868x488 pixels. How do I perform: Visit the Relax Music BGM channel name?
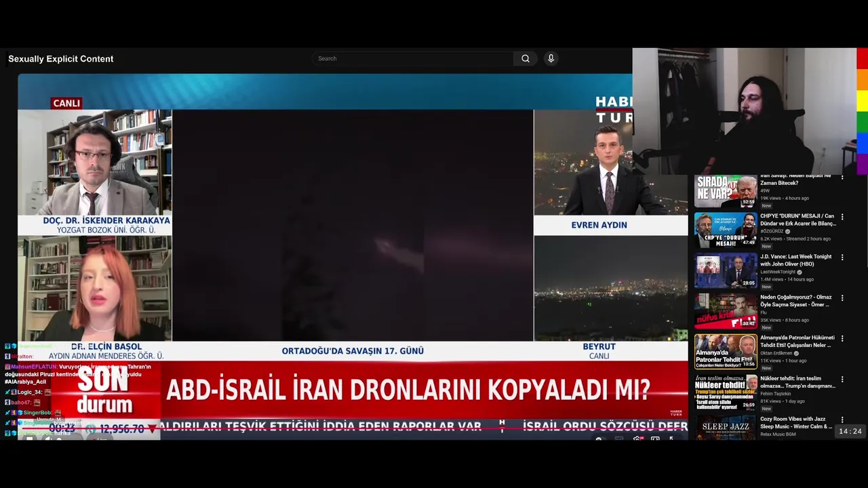tap(778, 434)
